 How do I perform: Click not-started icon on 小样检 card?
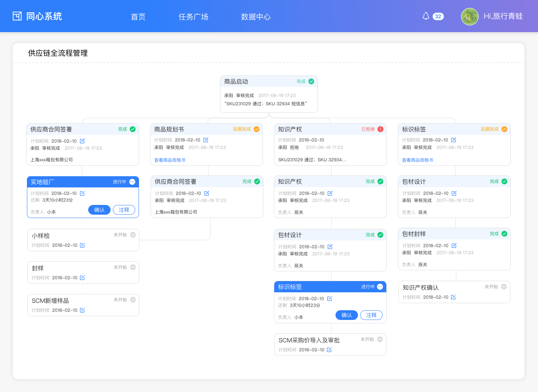133,235
